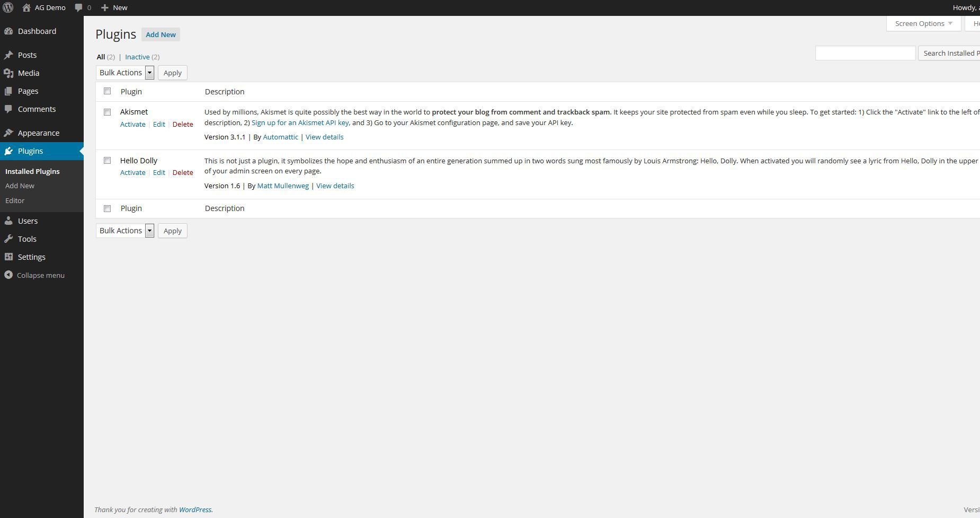Open the Appearance menu
The width and height of the screenshot is (980, 518).
[39, 133]
